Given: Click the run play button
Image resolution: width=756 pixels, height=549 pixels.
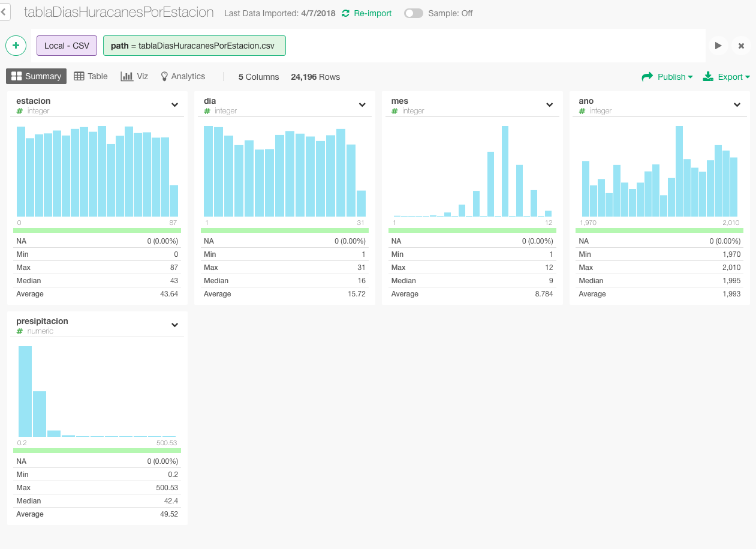Looking at the screenshot, I should click(x=718, y=46).
